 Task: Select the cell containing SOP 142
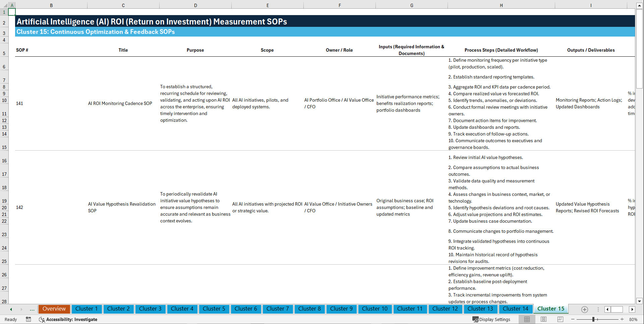pos(19,207)
